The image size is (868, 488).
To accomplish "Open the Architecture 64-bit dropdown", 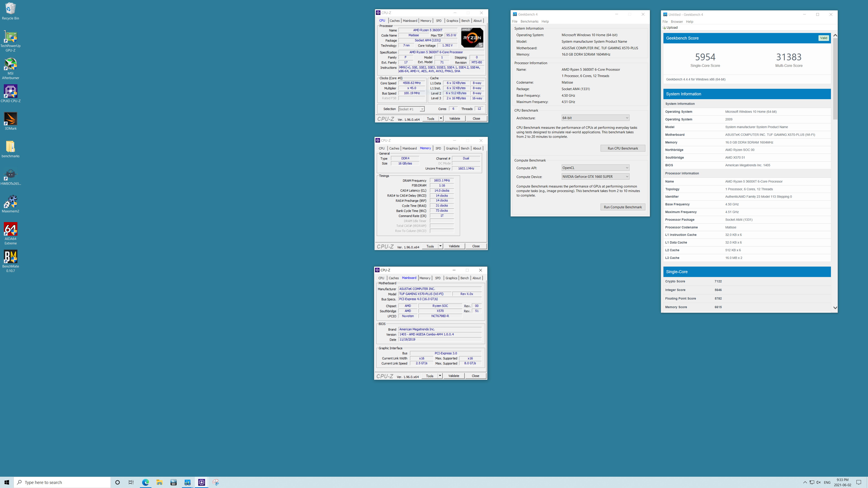I will click(595, 118).
